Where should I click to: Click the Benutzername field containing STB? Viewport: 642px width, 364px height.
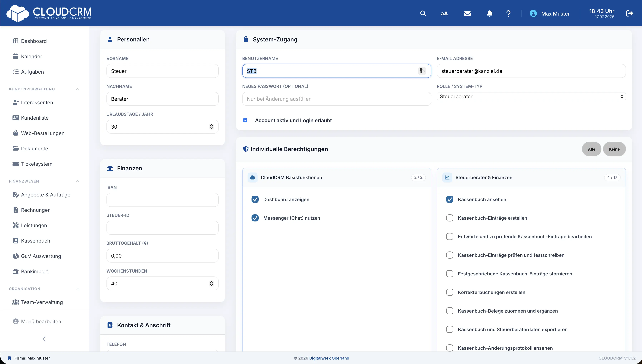(x=337, y=71)
